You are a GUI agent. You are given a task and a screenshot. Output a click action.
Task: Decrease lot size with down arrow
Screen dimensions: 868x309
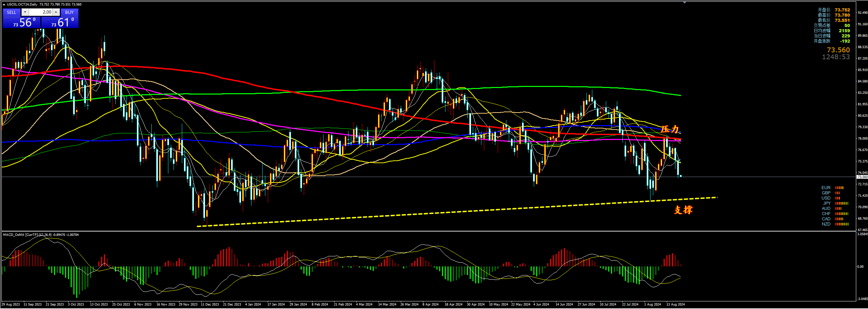coord(25,12)
